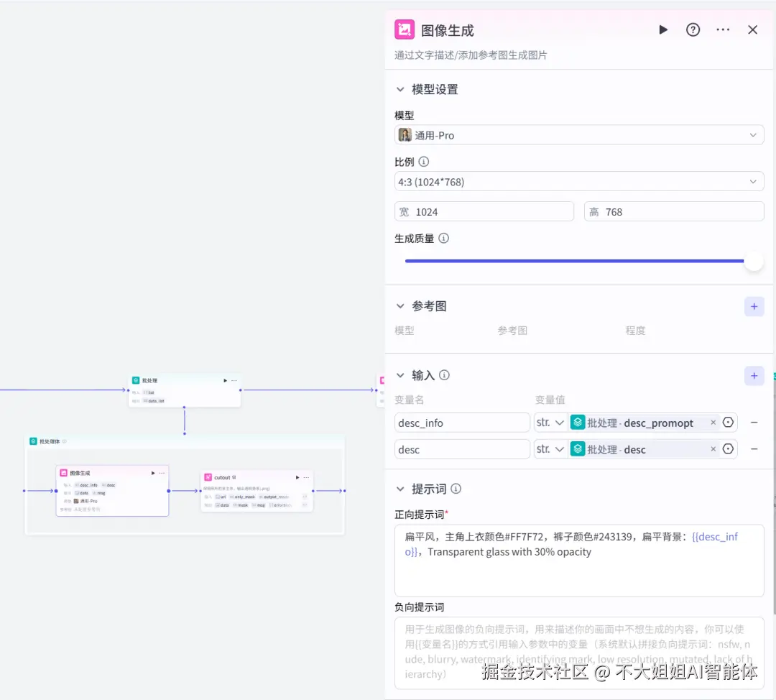The image size is (776, 700).
Task: Run the cutout node via its play icon
Action: tap(297, 477)
